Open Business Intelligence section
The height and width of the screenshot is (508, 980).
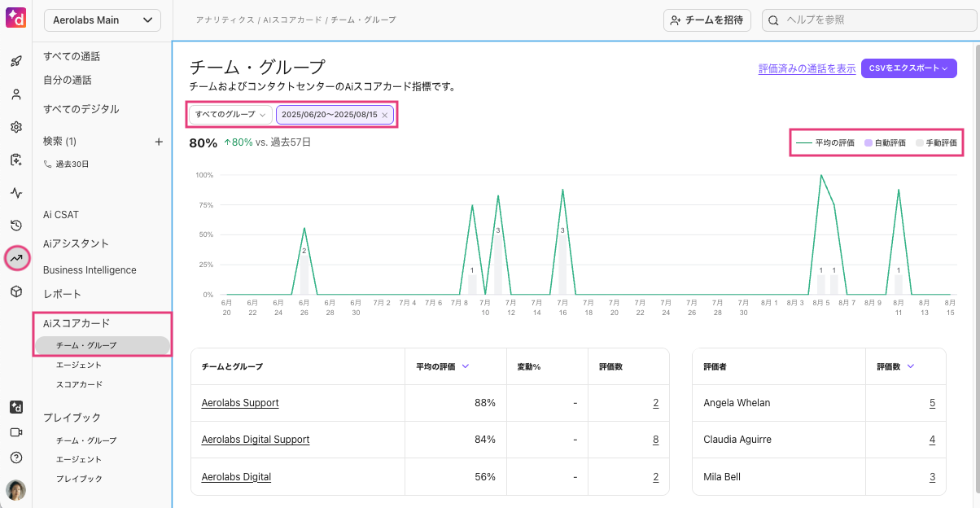pyautogui.click(x=90, y=270)
